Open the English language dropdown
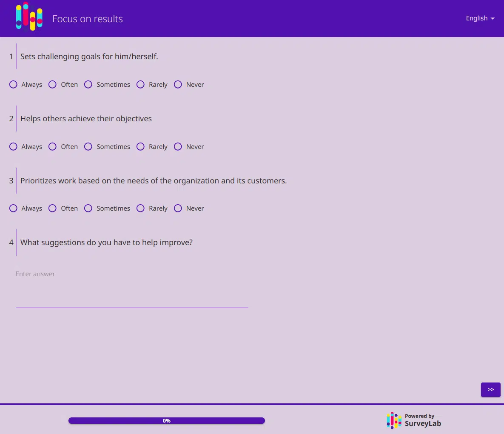 tap(480, 18)
